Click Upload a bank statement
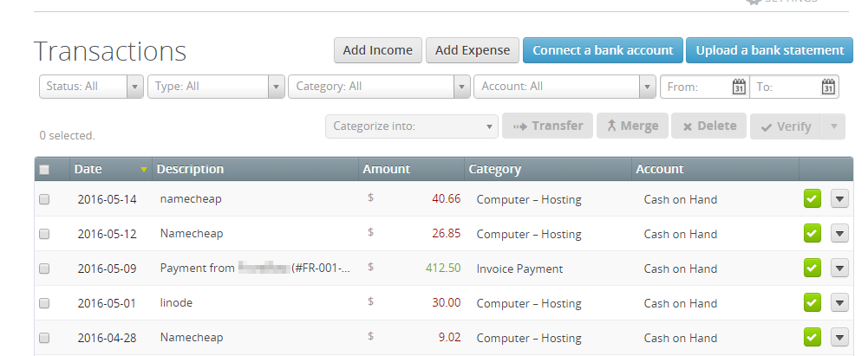This screenshot has height=356, width=868. click(769, 50)
